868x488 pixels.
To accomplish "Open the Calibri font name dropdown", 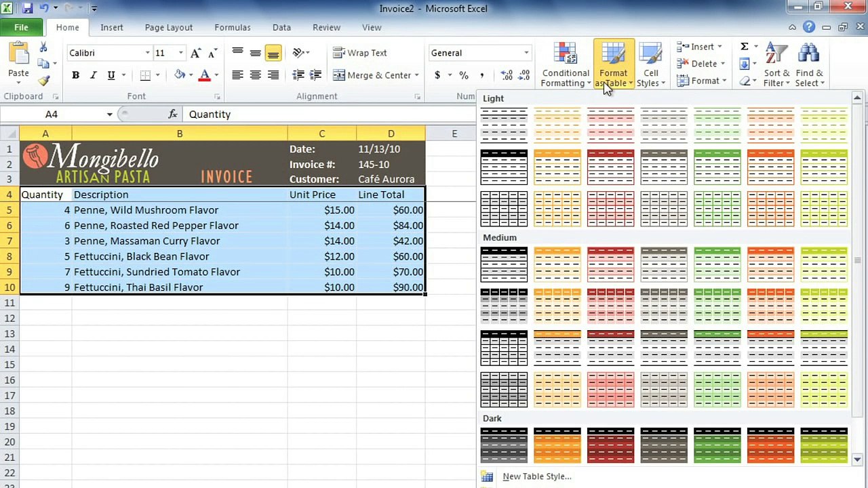I will pos(147,53).
